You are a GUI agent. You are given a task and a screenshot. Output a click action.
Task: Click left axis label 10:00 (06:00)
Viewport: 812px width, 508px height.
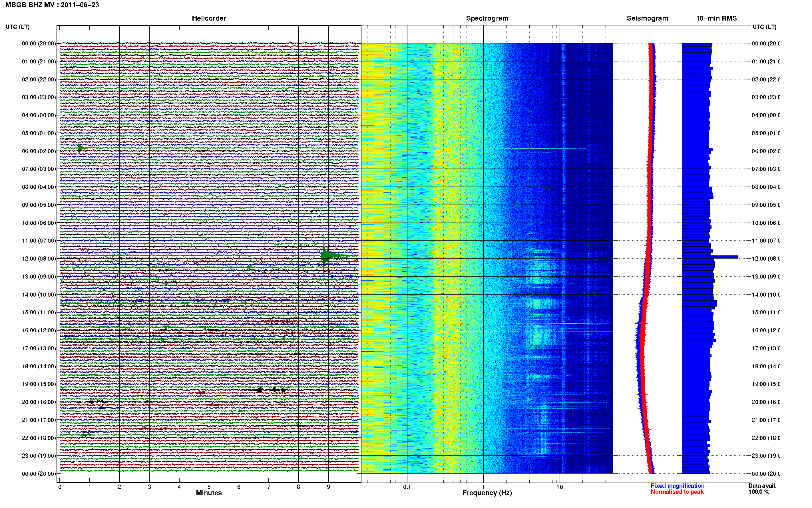39,223
